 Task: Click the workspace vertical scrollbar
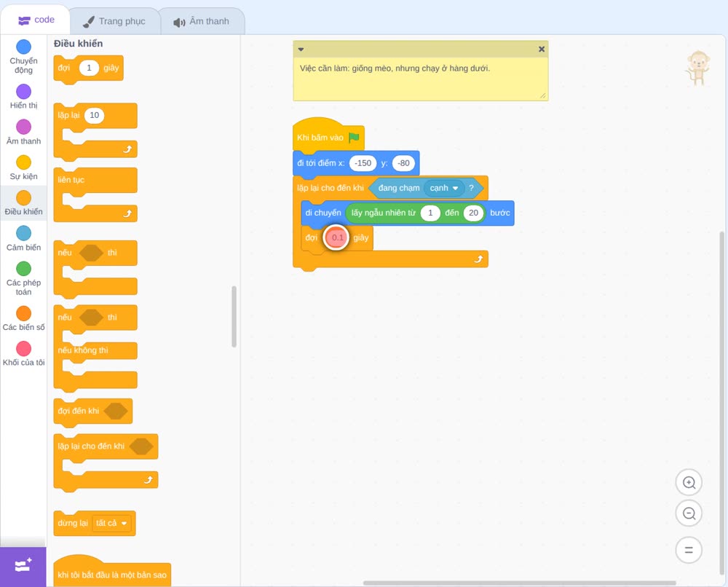point(722,403)
